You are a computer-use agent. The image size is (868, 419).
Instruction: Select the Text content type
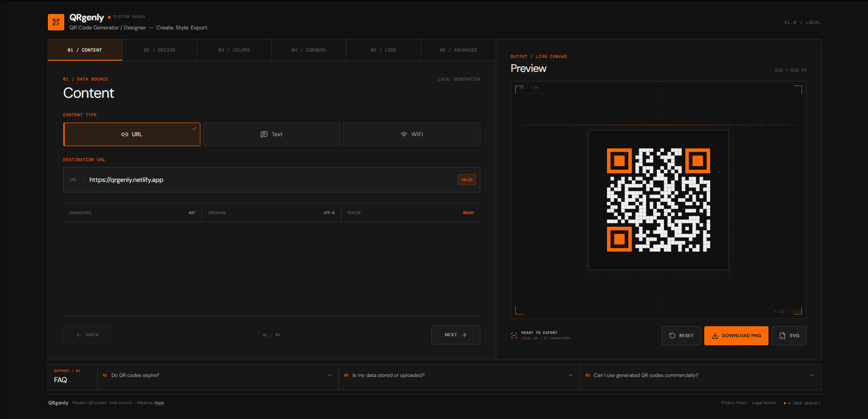(x=271, y=134)
